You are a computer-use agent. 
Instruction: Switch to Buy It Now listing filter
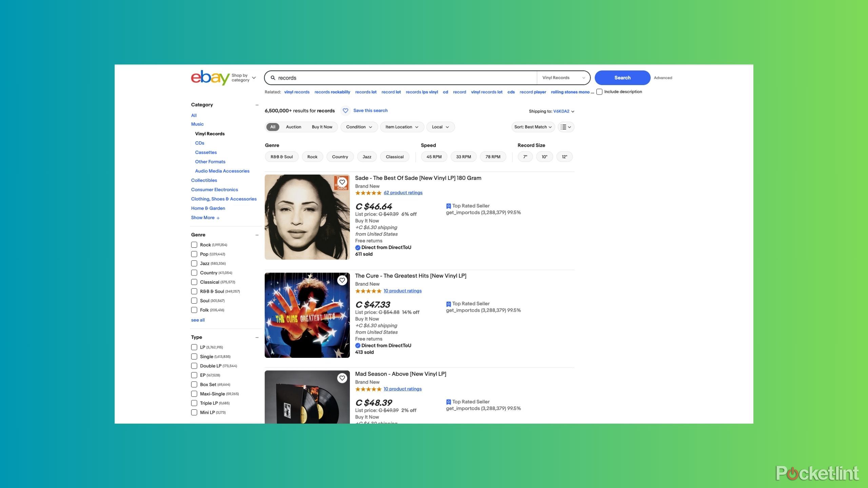321,126
